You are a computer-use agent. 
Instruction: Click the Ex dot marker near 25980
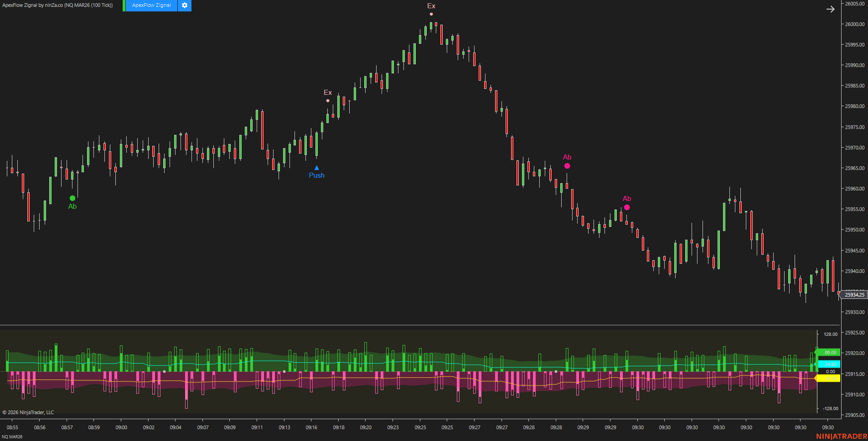click(x=328, y=101)
